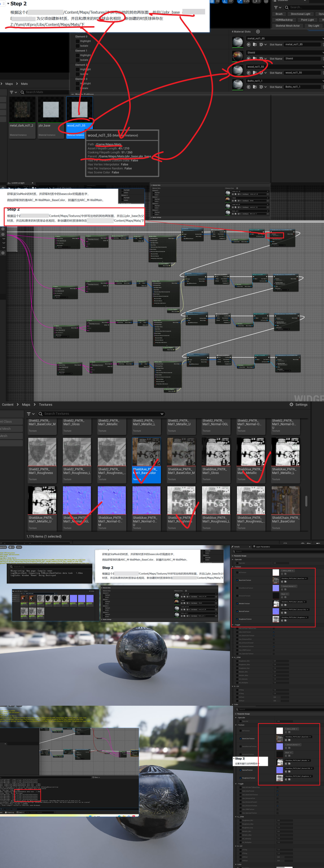Uncheck the MetallicTexture parameter checkbox
Image resolution: width=324 pixels, height=868 pixels.
coord(237,604)
